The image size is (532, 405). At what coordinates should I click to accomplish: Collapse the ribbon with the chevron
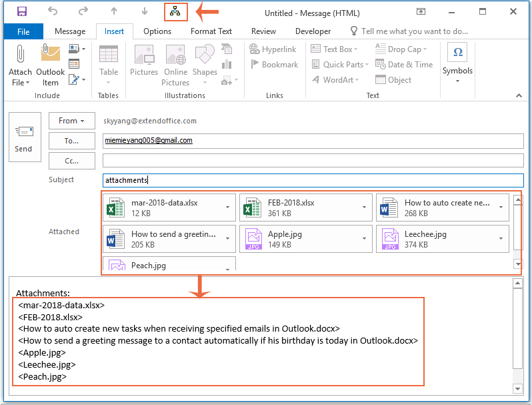(x=519, y=95)
